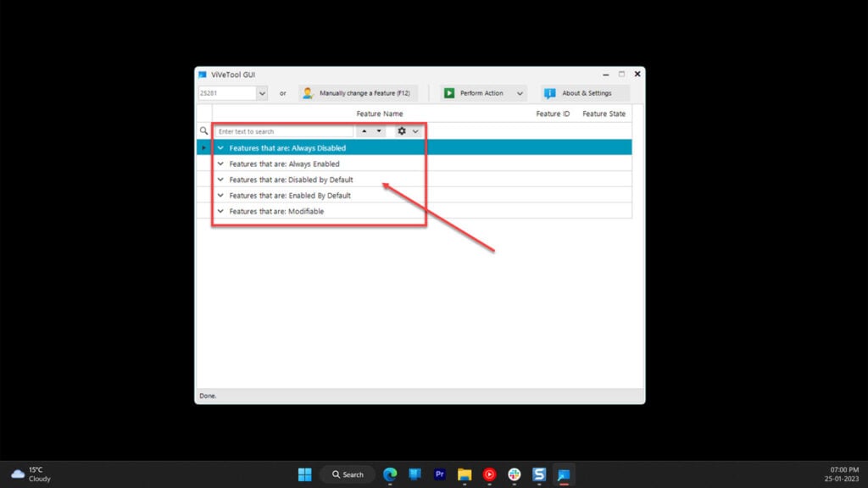
Task: Click Manually change a Feature button
Action: point(358,93)
